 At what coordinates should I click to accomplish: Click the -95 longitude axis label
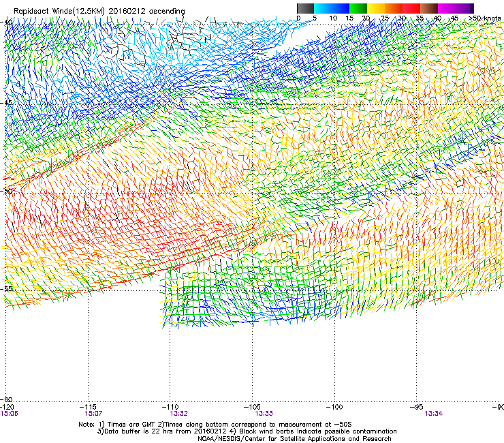tap(416, 407)
